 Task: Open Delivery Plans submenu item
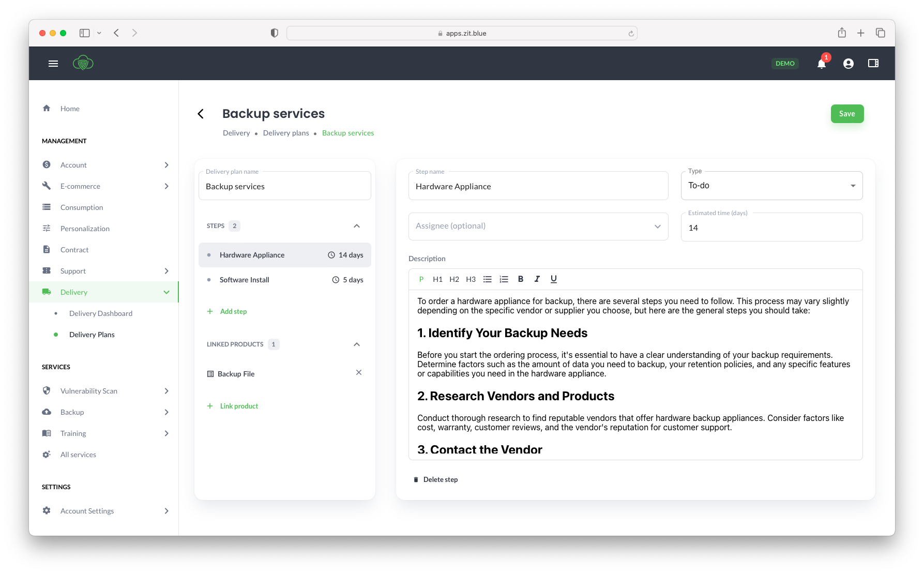92,335
